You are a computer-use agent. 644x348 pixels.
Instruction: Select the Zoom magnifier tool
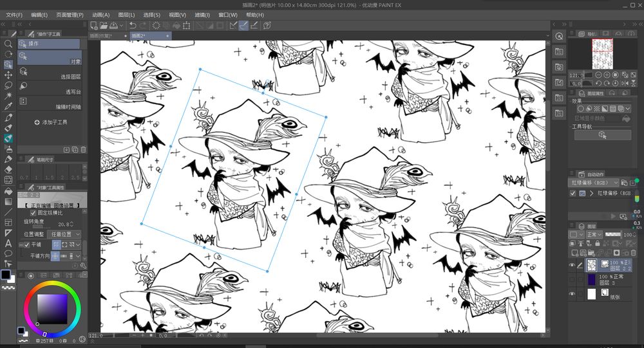[x=8, y=44]
